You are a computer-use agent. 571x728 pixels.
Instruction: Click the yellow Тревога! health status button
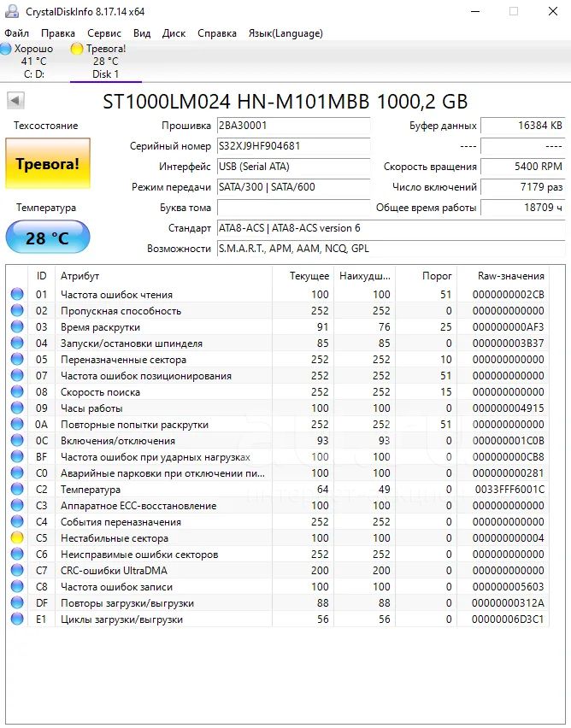(47, 163)
